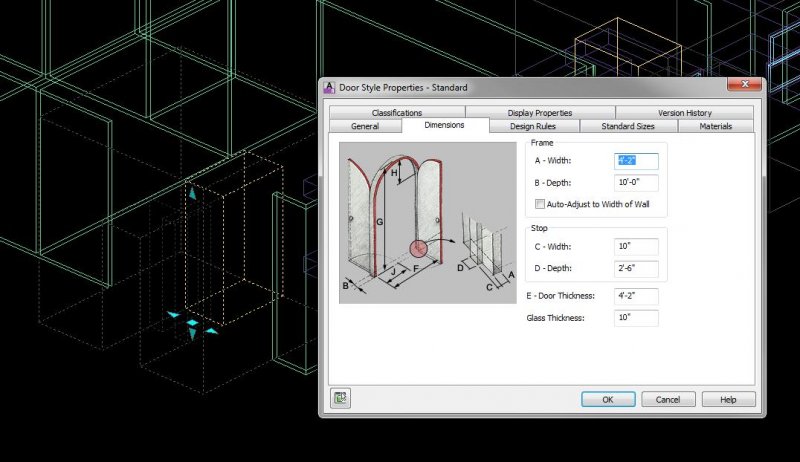Viewport: 800px width, 462px height.
Task: Select the Dimensions tab
Action: [x=444, y=125]
